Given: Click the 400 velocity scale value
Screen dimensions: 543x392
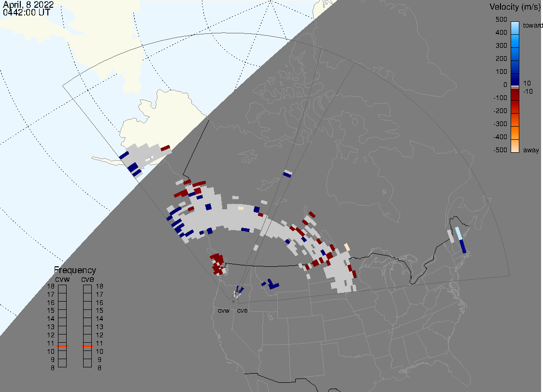Looking at the screenshot, I should coord(501,32).
